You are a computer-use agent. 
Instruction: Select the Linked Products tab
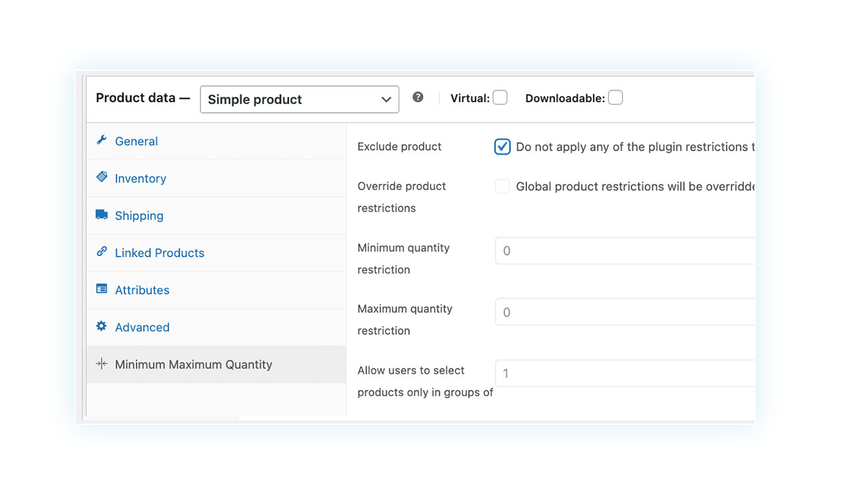coord(216,253)
